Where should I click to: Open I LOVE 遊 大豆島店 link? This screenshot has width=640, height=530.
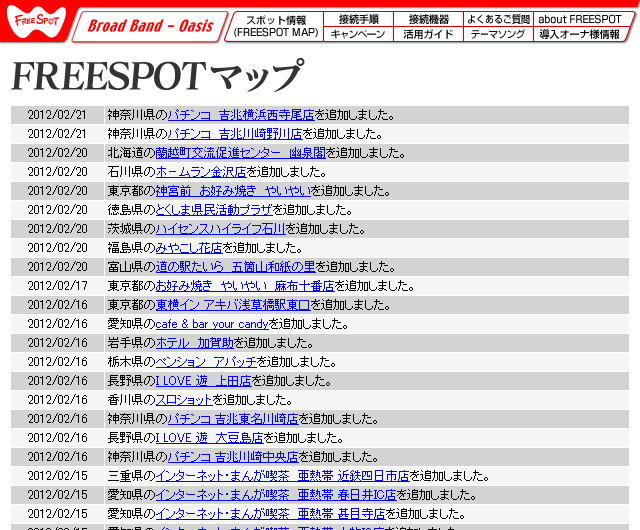tap(209, 438)
